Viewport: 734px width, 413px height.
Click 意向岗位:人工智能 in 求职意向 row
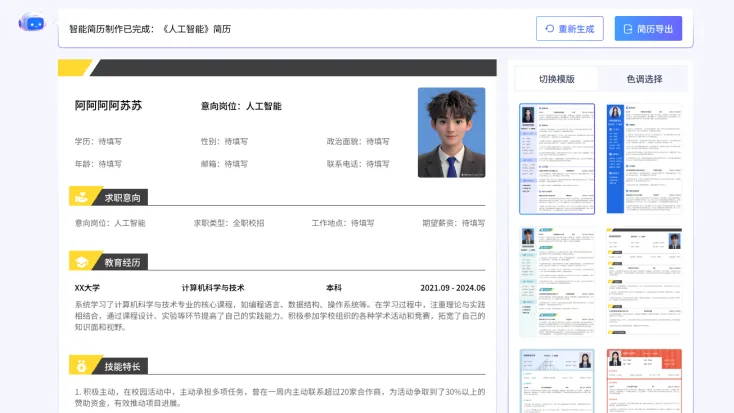point(110,223)
